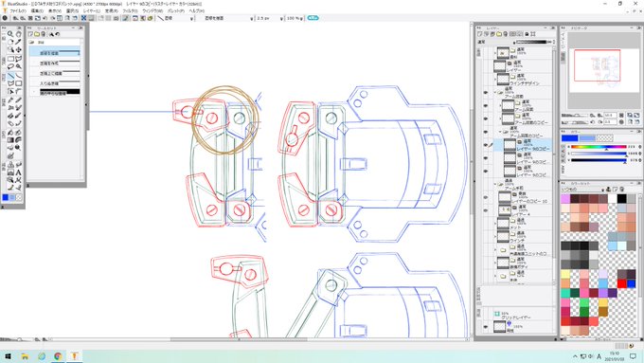
Task: Expand the メット layer folder
Action: pyautogui.click(x=495, y=224)
